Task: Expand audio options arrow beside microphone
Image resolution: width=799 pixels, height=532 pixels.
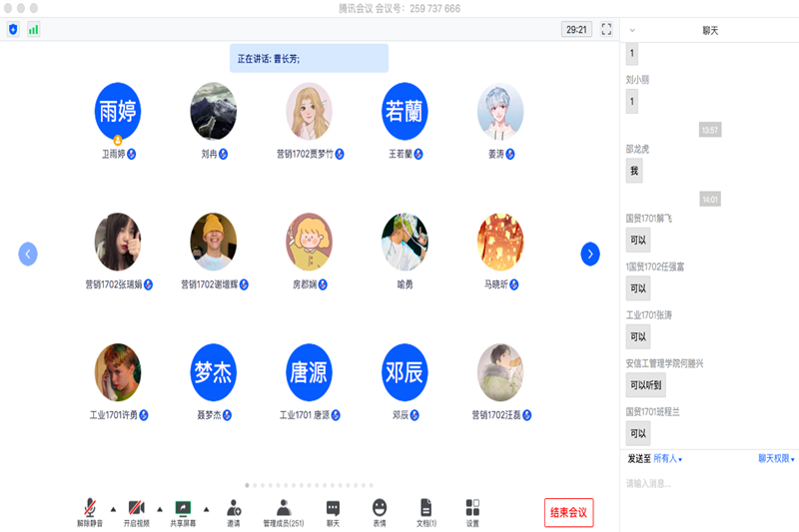Action: [112, 508]
